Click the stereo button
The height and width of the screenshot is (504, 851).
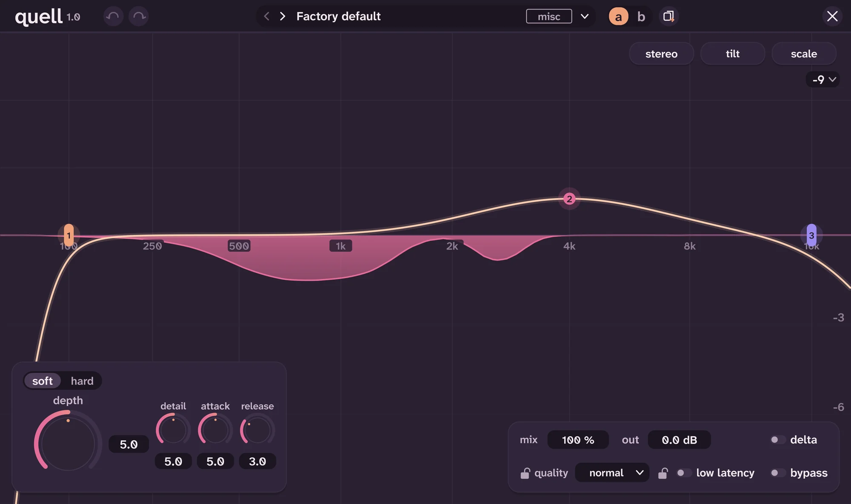pos(661,54)
